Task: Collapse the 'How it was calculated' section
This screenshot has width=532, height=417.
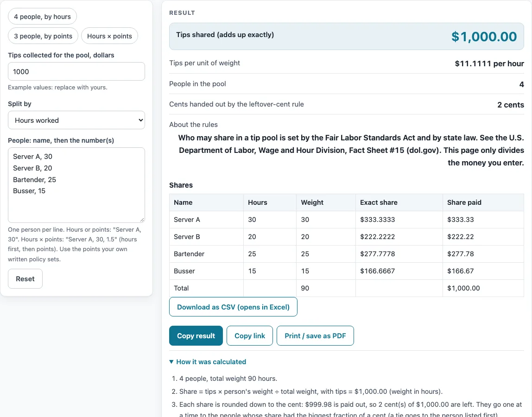Action: coord(208,362)
